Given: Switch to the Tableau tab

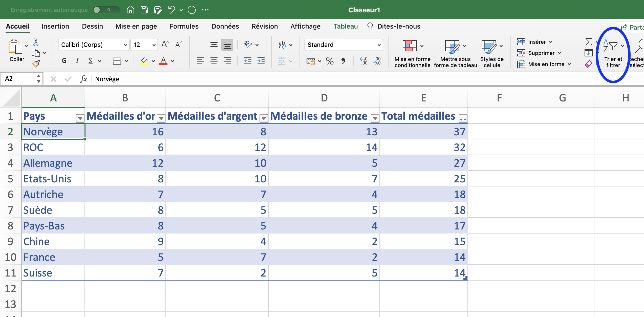Looking at the screenshot, I should pyautogui.click(x=346, y=26).
